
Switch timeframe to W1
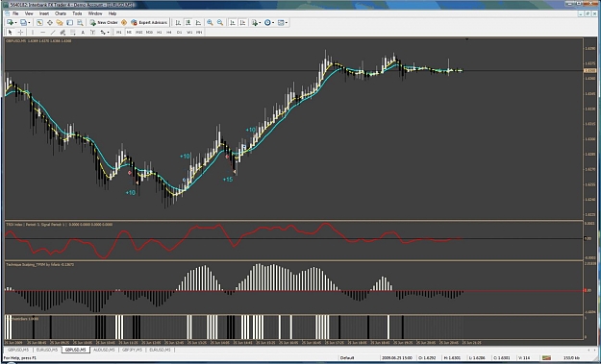pos(189,32)
